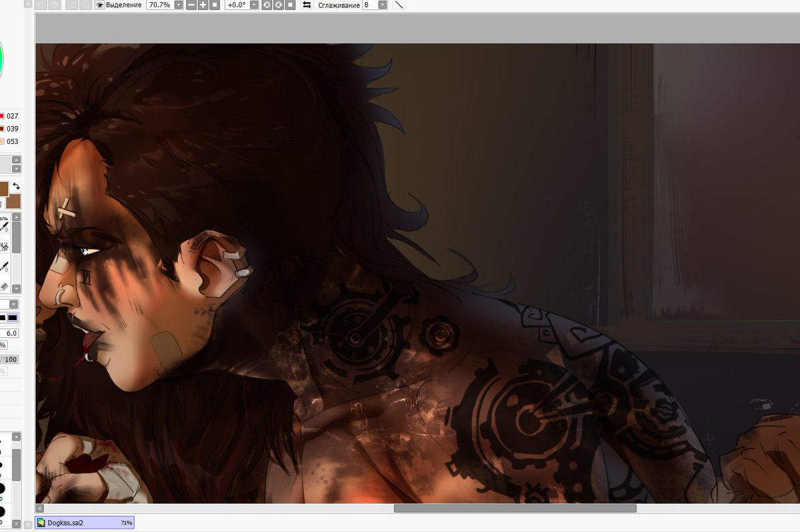Swap foreground and background colors

point(16,186)
